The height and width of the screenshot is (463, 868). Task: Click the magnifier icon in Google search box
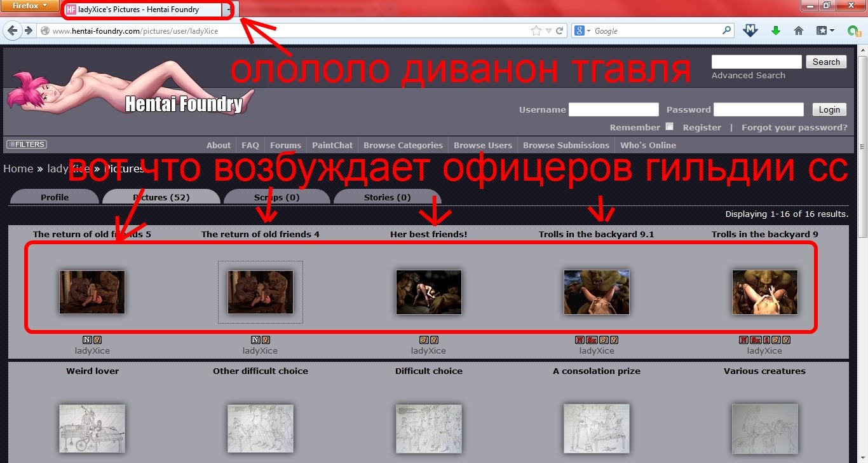(727, 31)
